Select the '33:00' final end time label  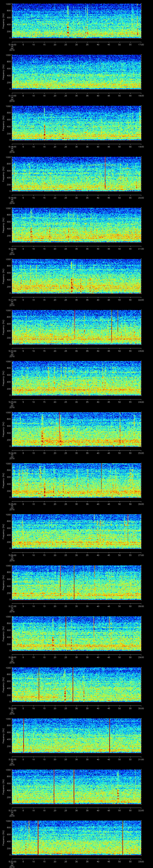141,862
